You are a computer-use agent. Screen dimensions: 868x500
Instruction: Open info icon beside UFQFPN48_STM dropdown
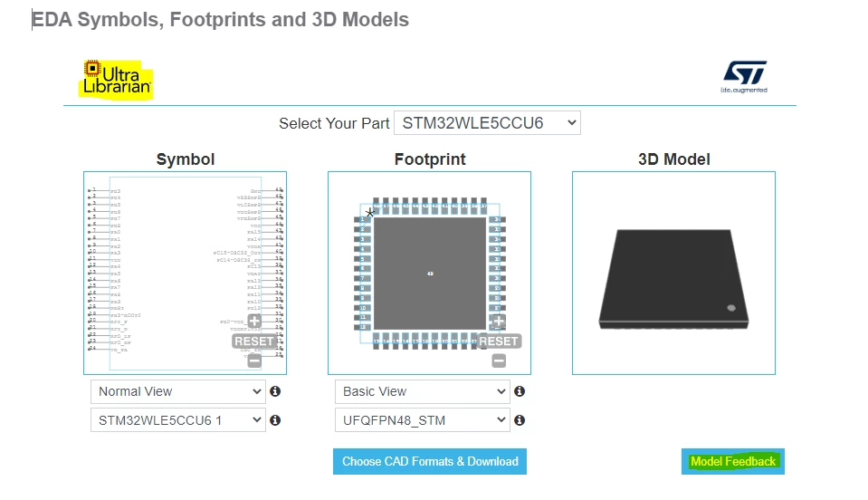click(x=520, y=420)
